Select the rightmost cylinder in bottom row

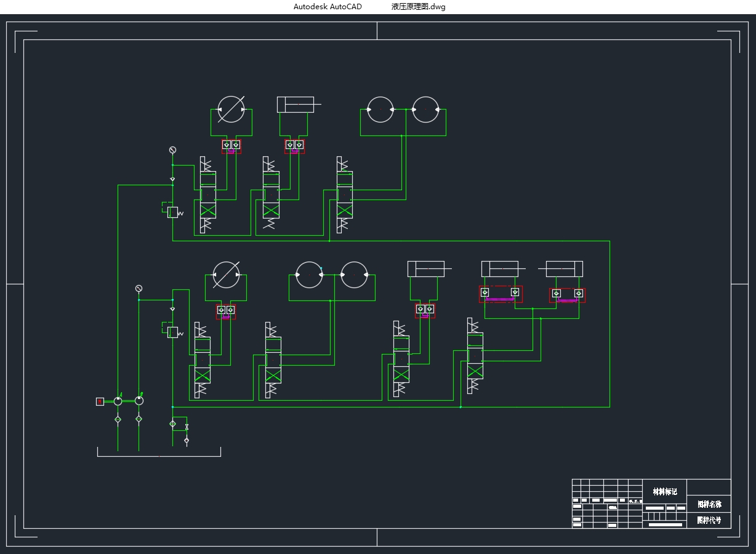point(564,269)
